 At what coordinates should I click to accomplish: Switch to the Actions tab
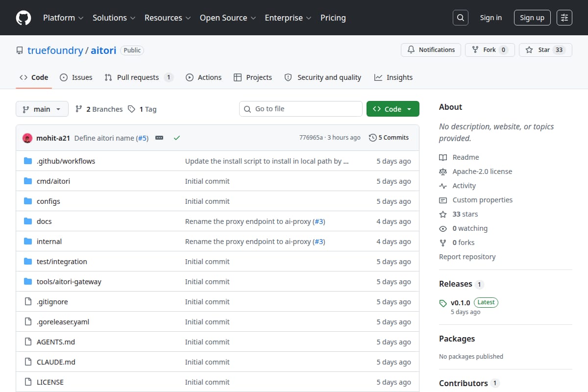pos(203,77)
